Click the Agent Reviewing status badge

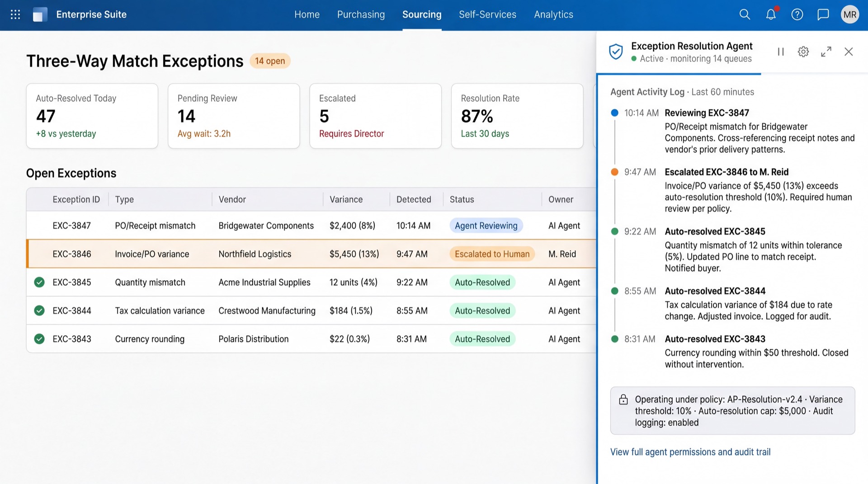pyautogui.click(x=486, y=226)
